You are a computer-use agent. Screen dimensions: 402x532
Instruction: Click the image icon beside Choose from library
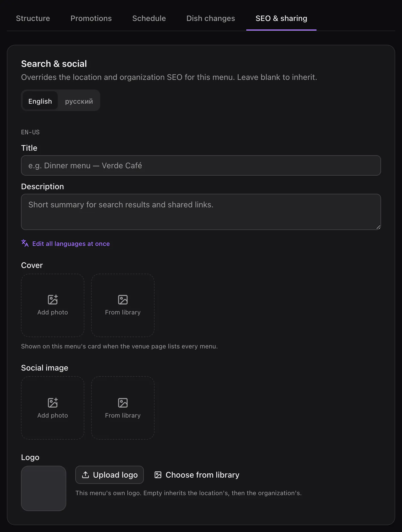coord(158,475)
